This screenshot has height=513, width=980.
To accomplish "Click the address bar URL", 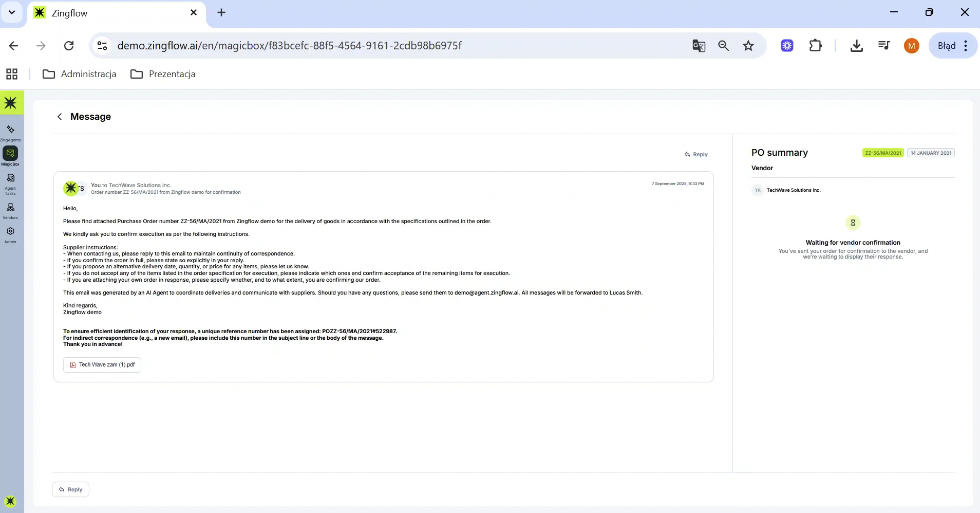I will [x=289, y=46].
